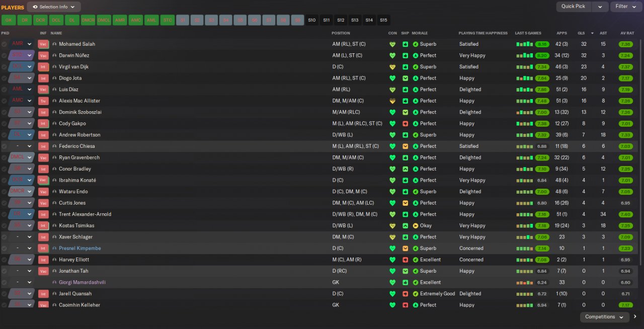Sort by the GLS column header

pyautogui.click(x=581, y=33)
